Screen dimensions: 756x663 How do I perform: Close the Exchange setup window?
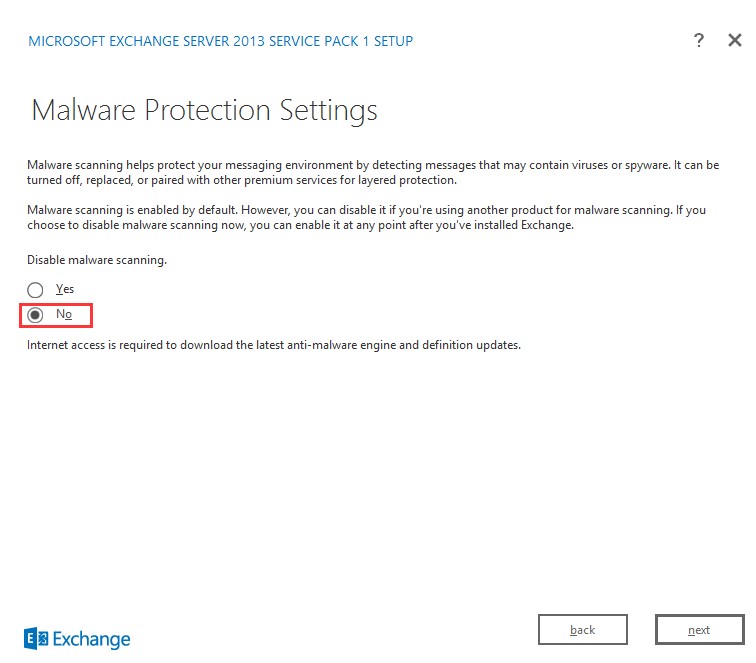[x=735, y=41]
